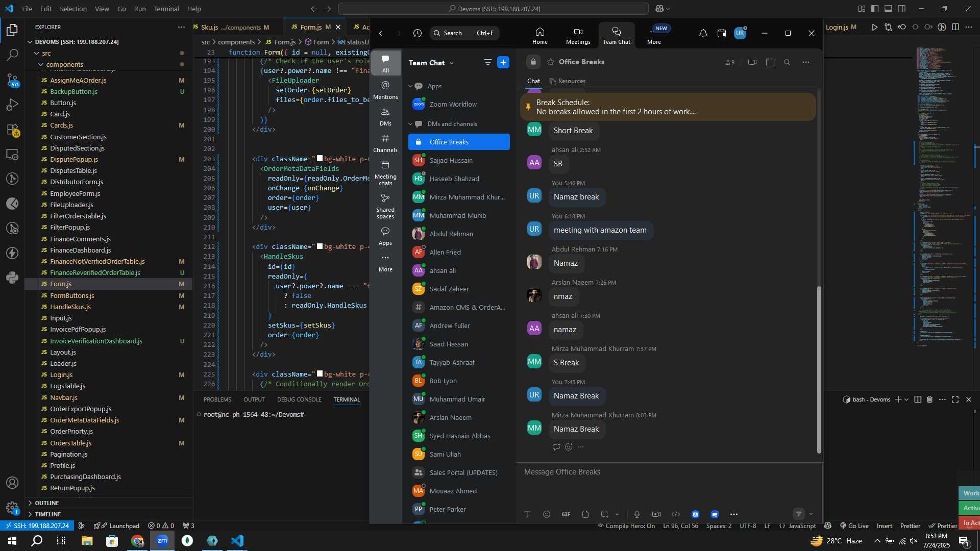Open Windows Start button
Screen dimensions: 980x551
[x=12, y=541]
